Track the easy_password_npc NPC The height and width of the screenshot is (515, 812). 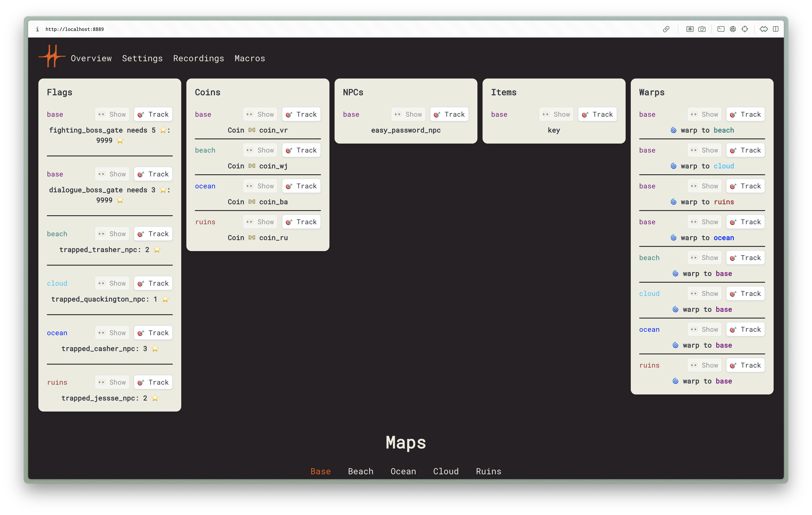click(x=449, y=114)
